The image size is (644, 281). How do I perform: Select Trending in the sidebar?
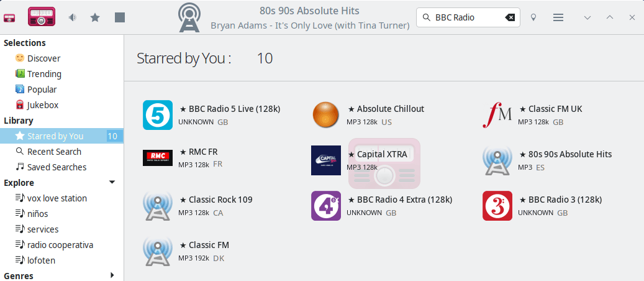click(x=44, y=74)
